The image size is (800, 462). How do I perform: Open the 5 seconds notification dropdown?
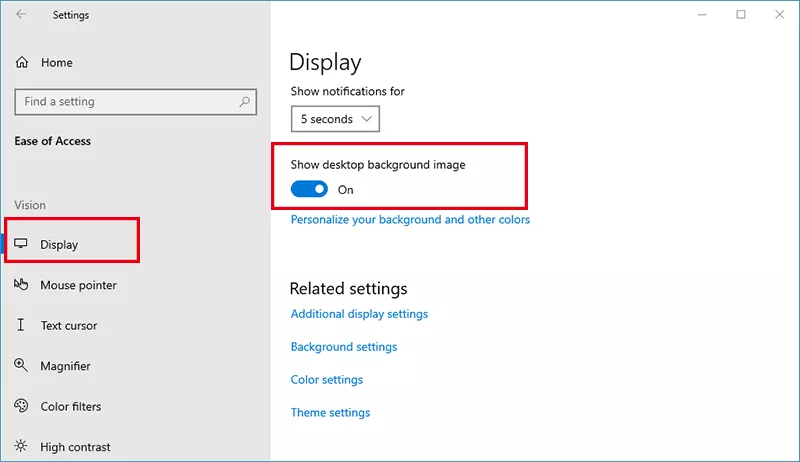point(335,119)
